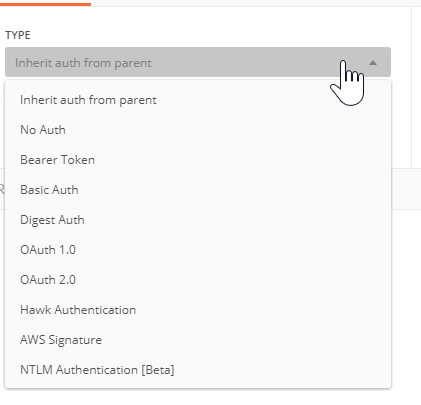
Task: Choose Digest Auth option
Action: tap(198, 220)
